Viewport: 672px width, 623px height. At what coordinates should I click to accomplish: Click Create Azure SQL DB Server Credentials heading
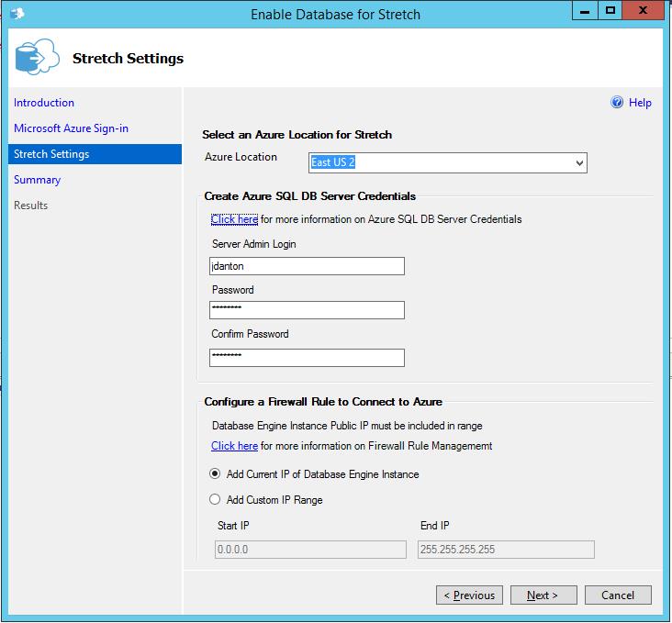tap(310, 195)
